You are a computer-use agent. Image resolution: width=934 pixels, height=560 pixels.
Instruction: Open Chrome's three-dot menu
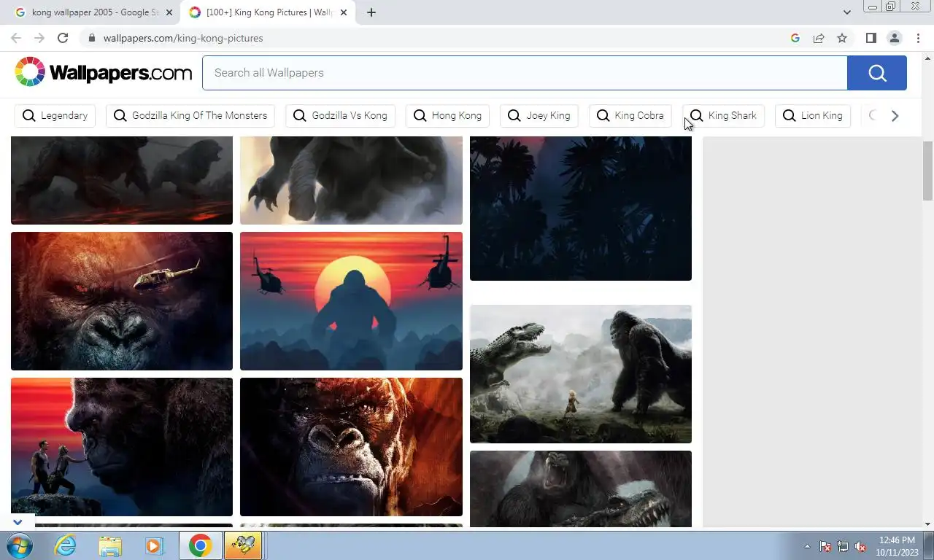click(x=918, y=38)
